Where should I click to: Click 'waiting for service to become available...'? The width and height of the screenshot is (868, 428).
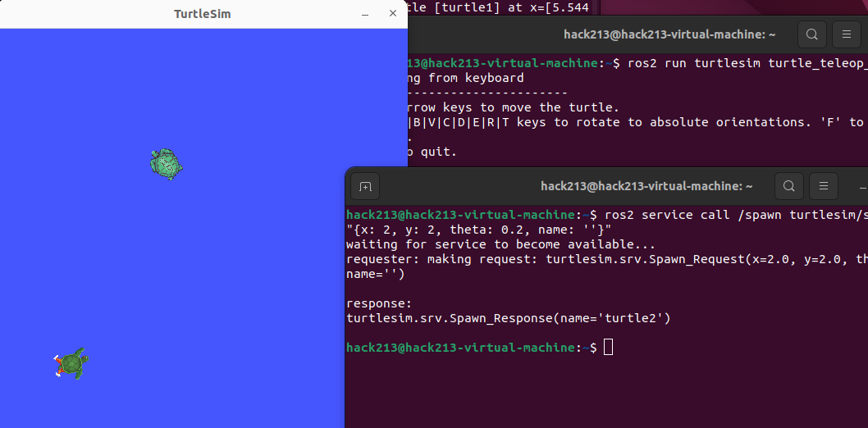pyautogui.click(x=501, y=244)
